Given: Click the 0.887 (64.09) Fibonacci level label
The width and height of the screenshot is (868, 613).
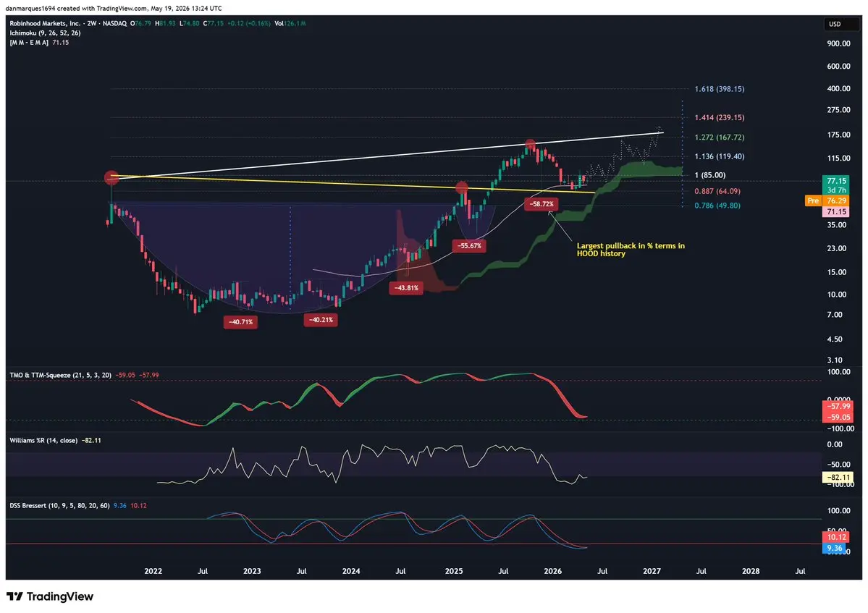Looking at the screenshot, I should coord(717,191).
